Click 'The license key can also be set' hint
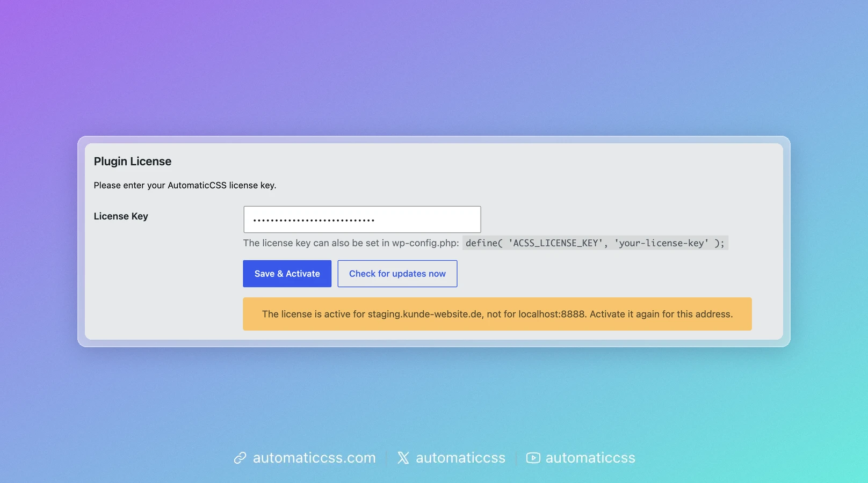 pos(351,243)
